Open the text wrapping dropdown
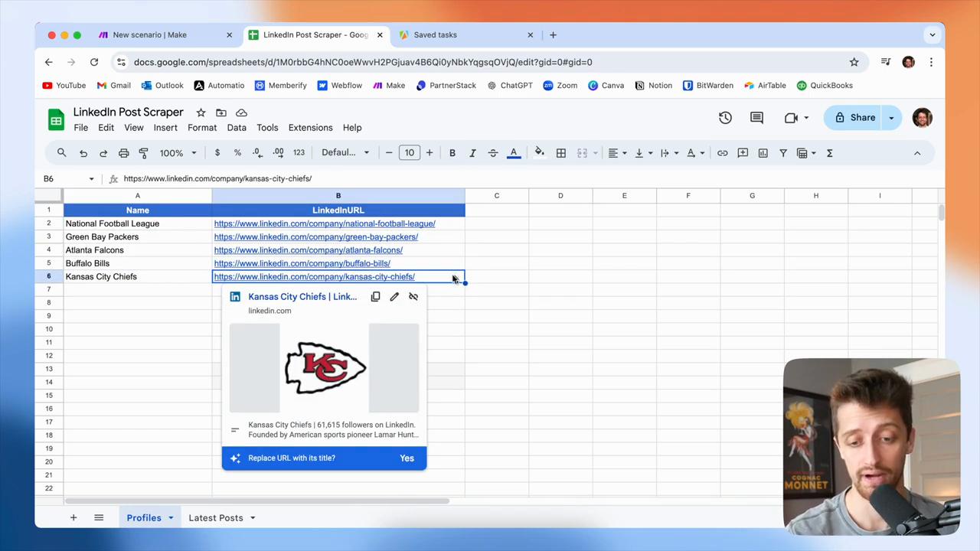Screen dimensions: 980x551 669,153
